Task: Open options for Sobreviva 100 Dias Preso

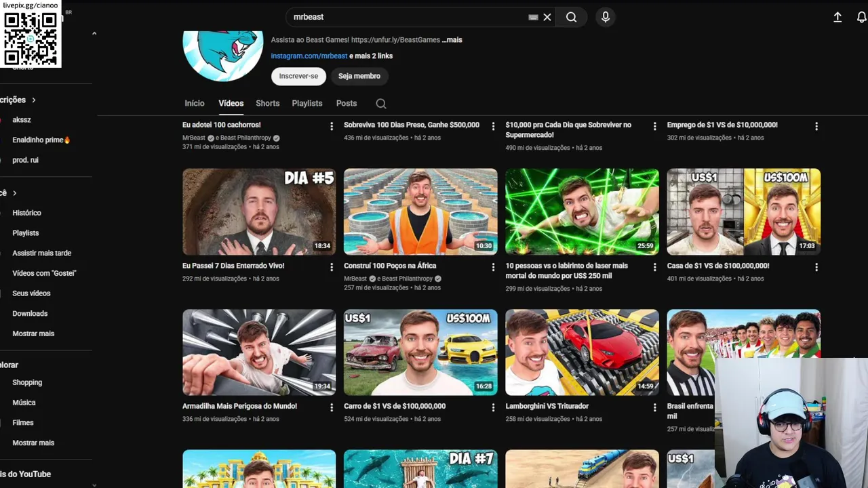Action: (x=493, y=126)
